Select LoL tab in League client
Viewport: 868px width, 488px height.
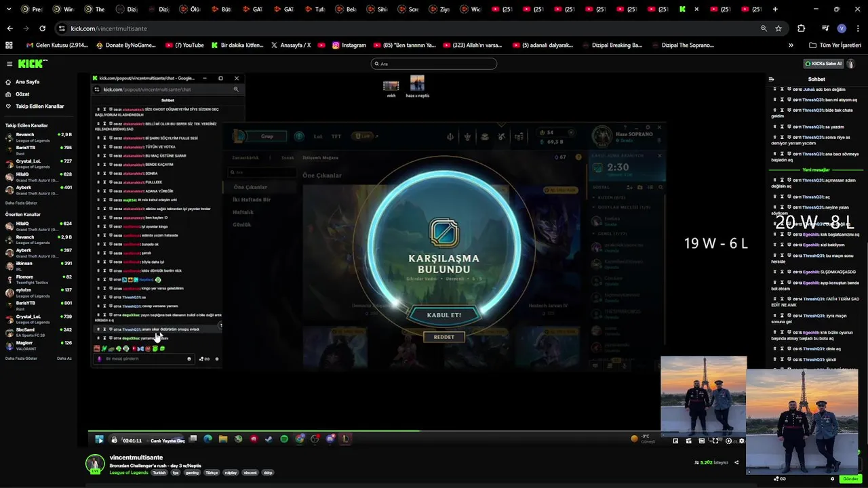[318, 136]
